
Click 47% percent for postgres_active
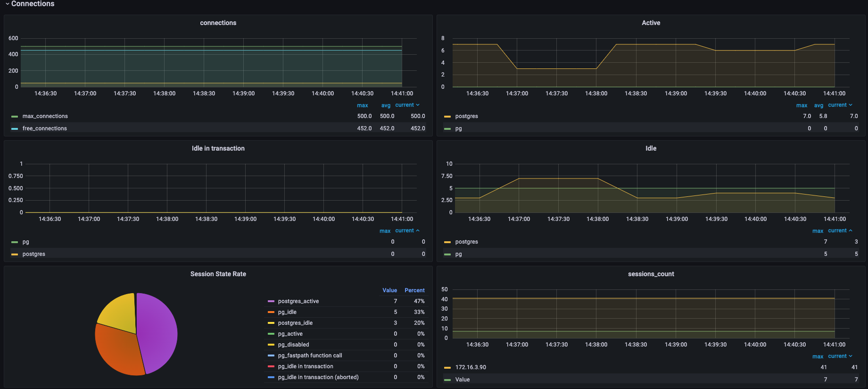pos(419,301)
